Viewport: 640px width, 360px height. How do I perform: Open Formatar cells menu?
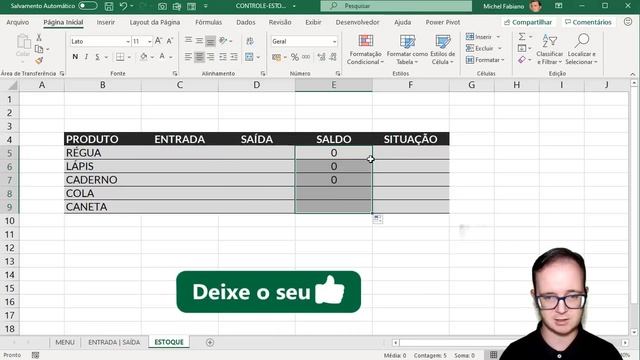[485, 60]
